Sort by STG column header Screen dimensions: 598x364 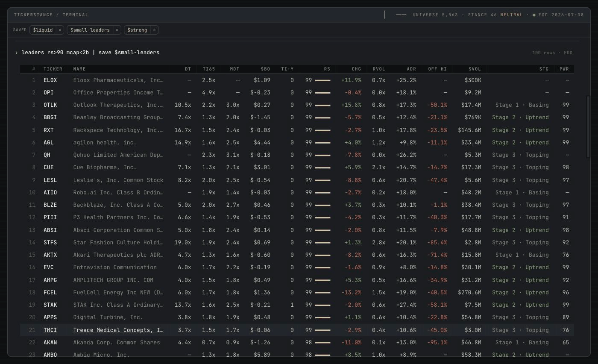click(x=544, y=69)
